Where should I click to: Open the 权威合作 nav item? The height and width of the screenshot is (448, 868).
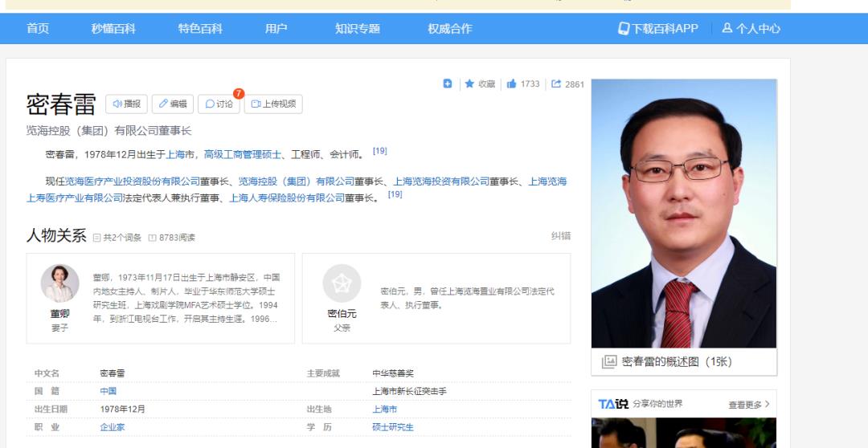(449, 29)
